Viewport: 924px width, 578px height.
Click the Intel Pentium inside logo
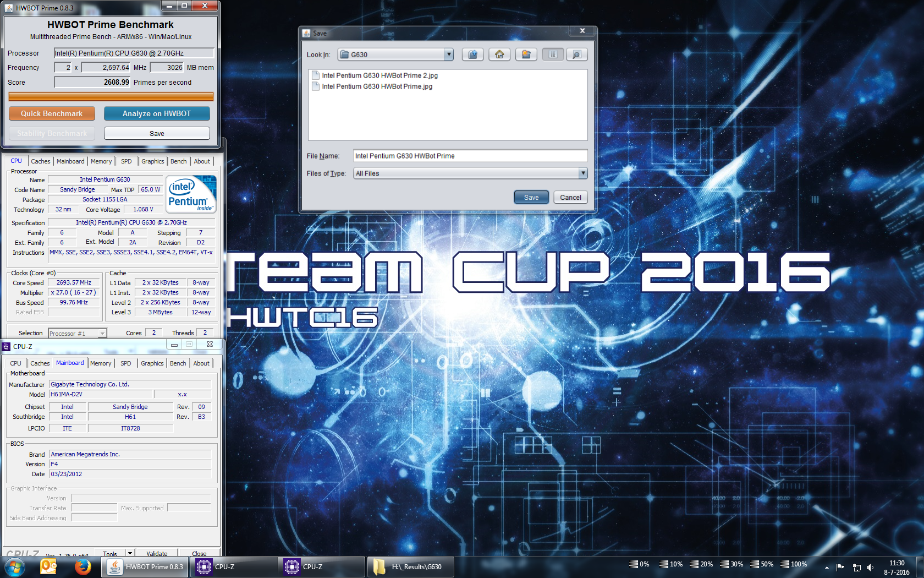tap(191, 194)
